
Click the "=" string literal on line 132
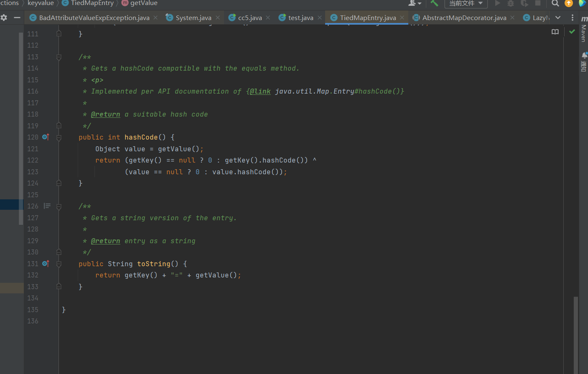coord(177,275)
